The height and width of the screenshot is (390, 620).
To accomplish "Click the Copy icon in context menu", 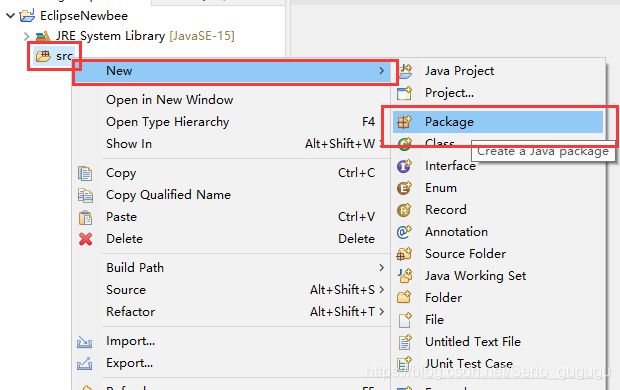I will click(85, 173).
